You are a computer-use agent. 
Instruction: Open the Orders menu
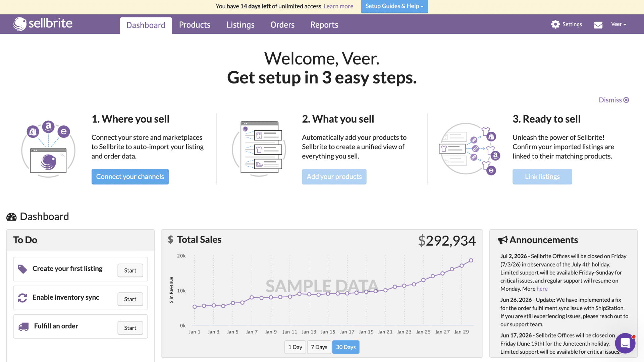[x=282, y=25]
